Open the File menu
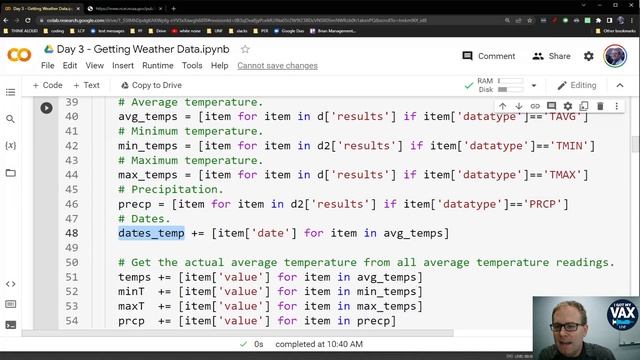Image resolution: width=640 pixels, height=360 pixels. [48, 66]
